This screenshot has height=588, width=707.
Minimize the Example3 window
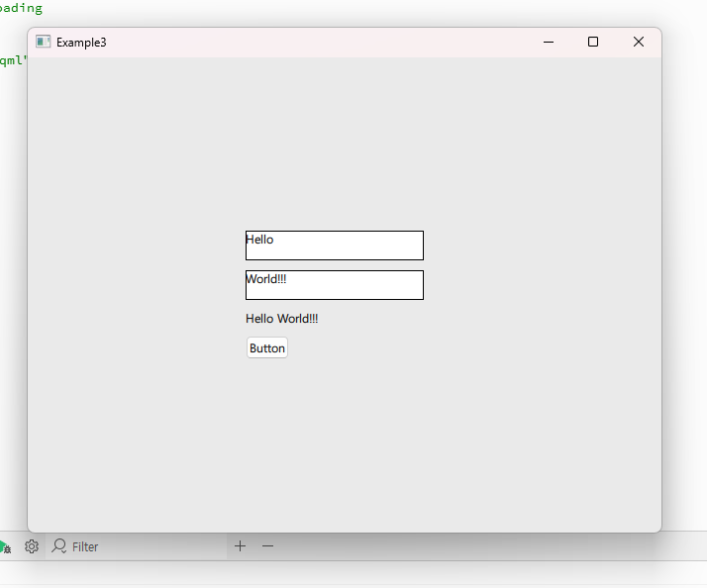(549, 42)
